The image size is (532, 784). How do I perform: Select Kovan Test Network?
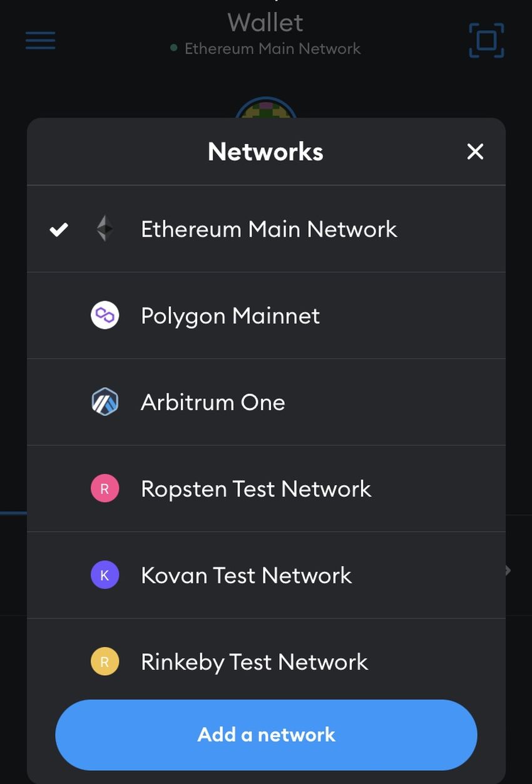246,575
